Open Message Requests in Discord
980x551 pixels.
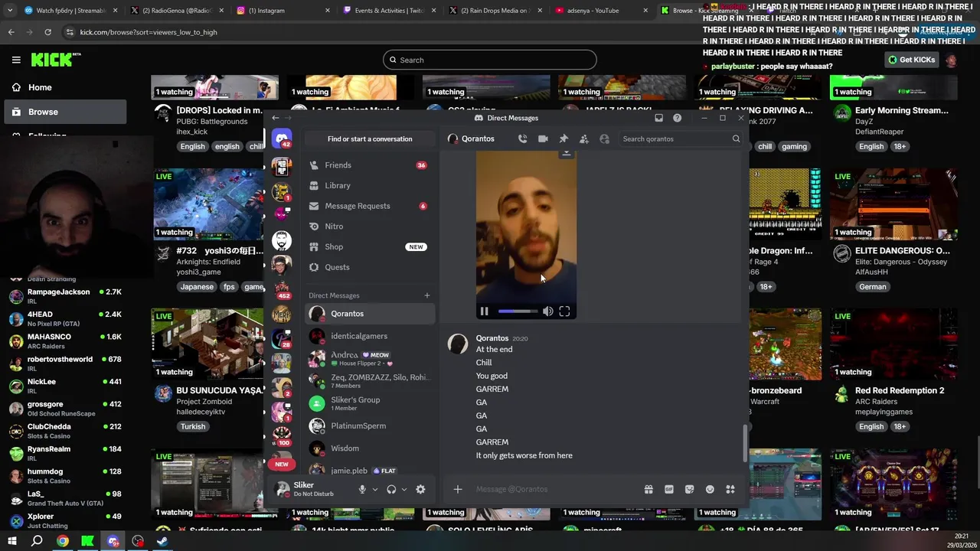(370, 206)
